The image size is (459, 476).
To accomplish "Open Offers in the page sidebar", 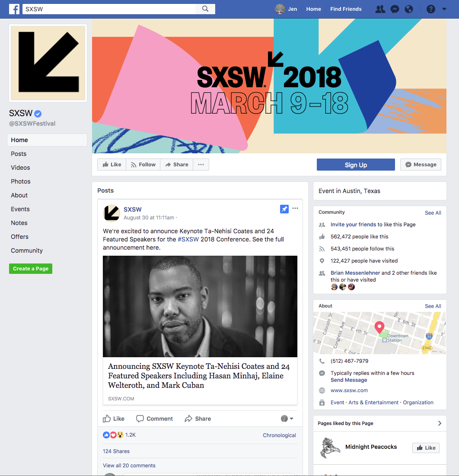I will (20, 237).
